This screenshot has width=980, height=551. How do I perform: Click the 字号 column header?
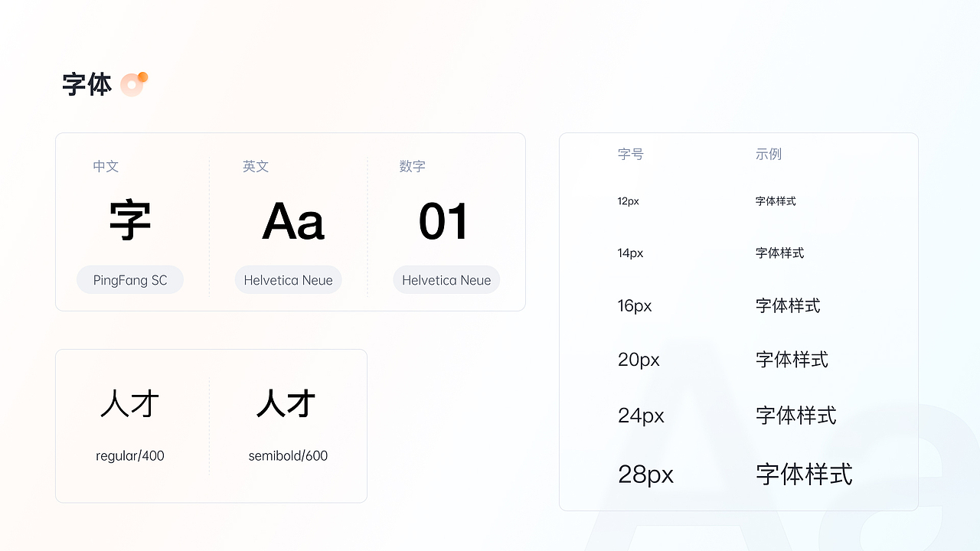coord(631,154)
